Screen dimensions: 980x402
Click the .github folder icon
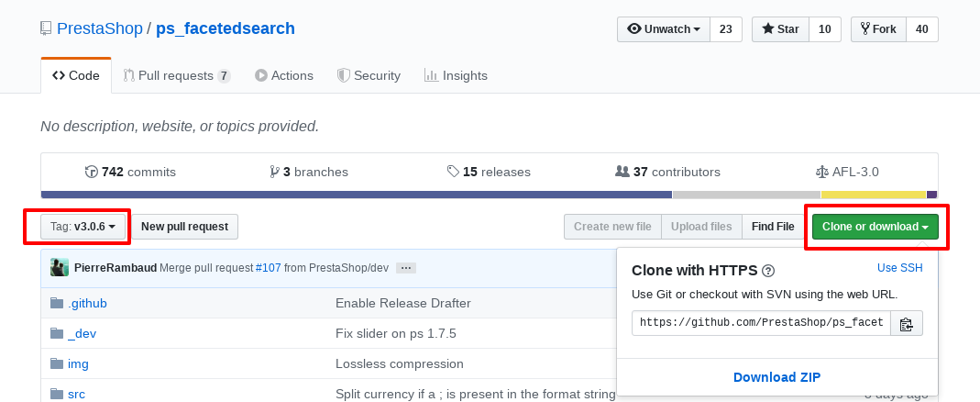tap(57, 303)
